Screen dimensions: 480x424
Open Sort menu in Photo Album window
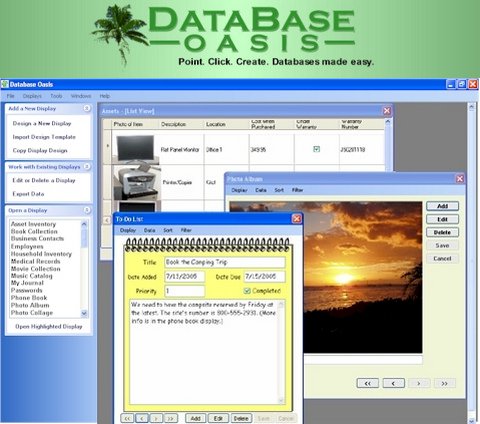point(279,190)
